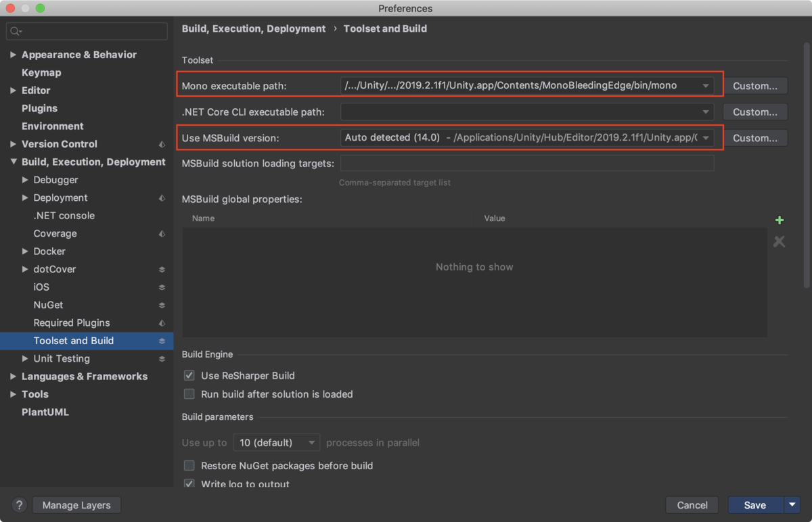Expand Languages & Frameworks section
Viewport: 812px width, 522px height.
pyautogui.click(x=13, y=377)
